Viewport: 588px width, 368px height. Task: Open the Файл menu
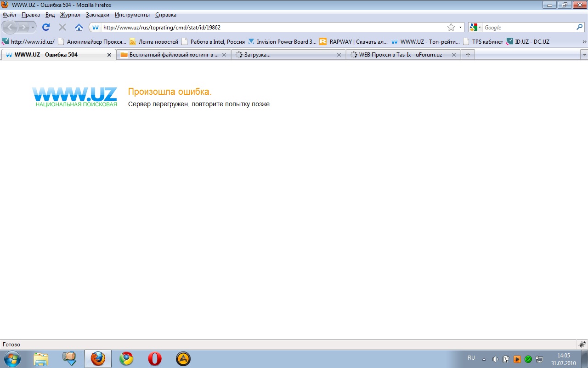9,15
